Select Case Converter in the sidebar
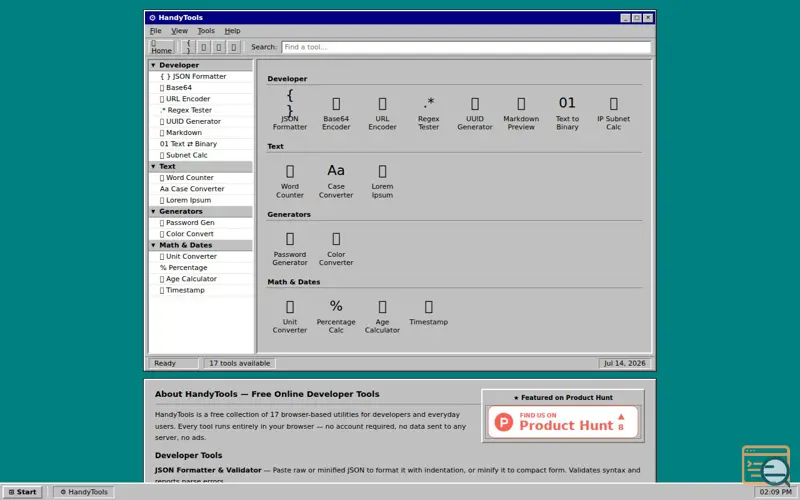The width and height of the screenshot is (800, 500). pyautogui.click(x=201, y=189)
